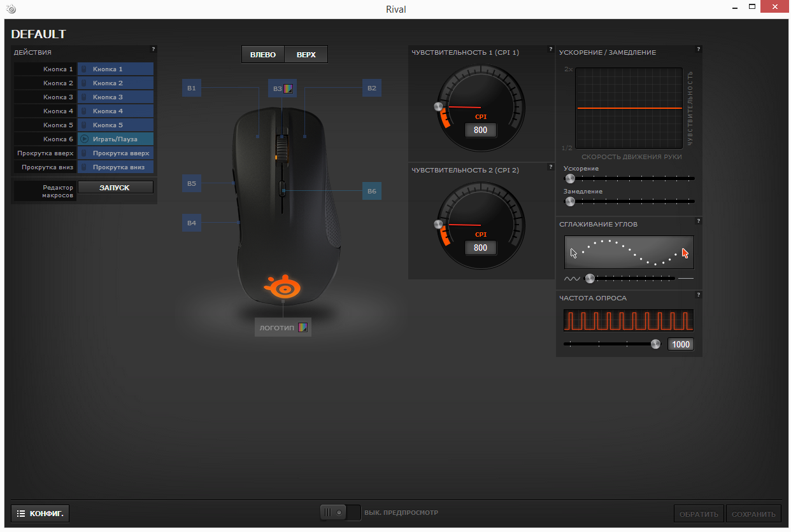
Task: Click the Обратить revert button
Action: click(x=699, y=514)
